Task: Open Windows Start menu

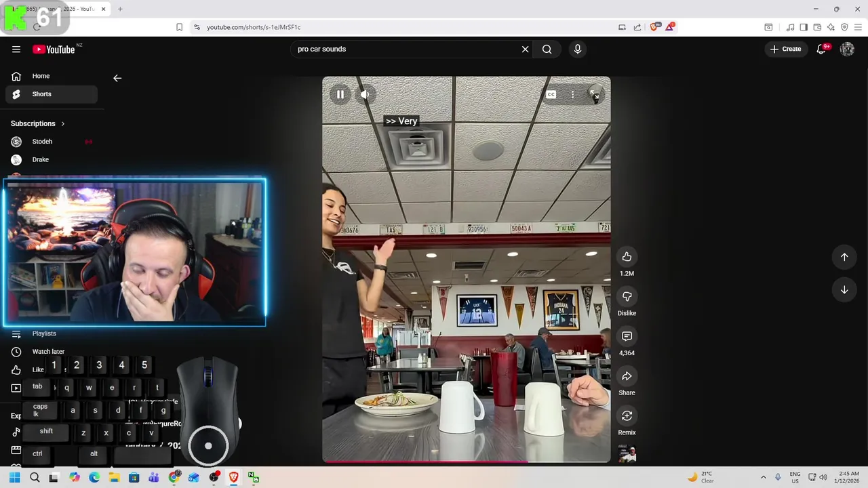Action: pos(14,477)
